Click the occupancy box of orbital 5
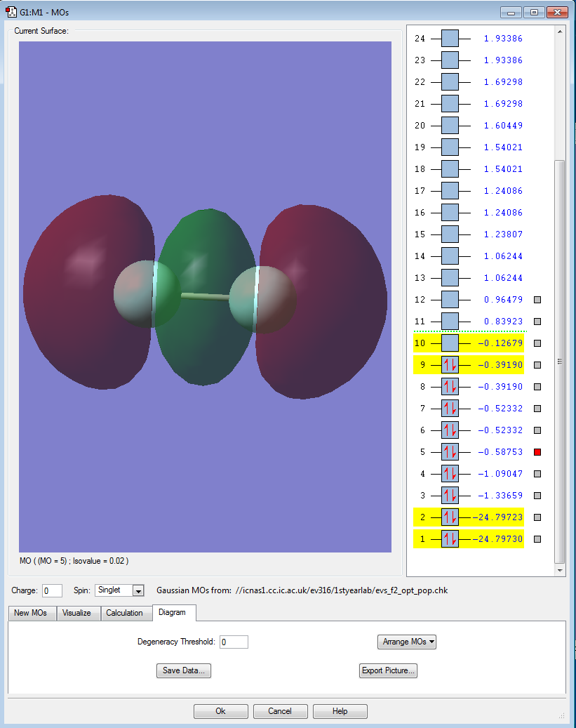This screenshot has height=728, width=576. (450, 452)
